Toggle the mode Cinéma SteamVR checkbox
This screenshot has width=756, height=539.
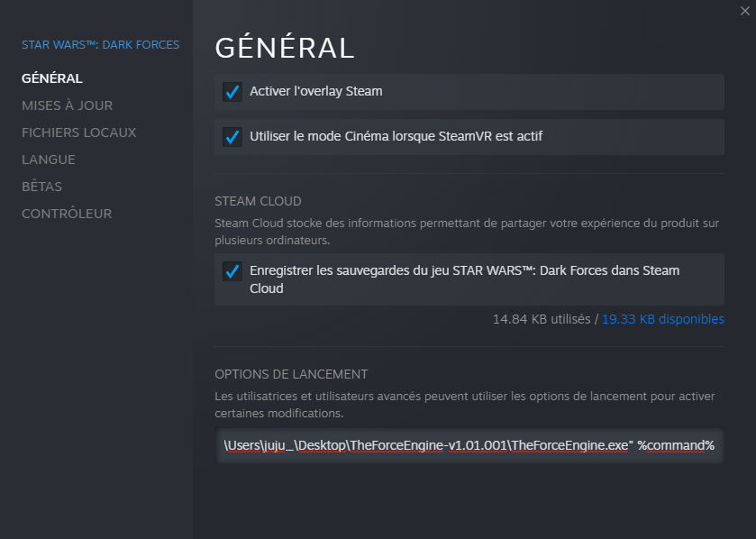232,137
